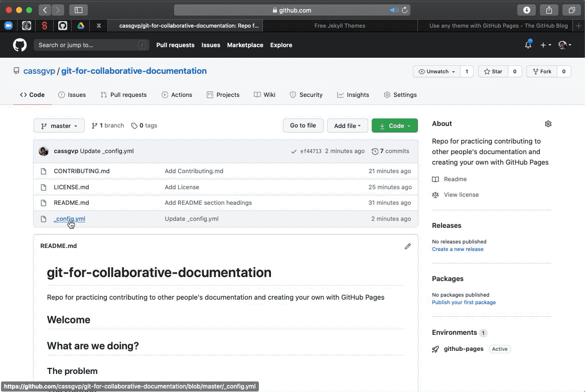
Task: Click the Go to file button
Action: 303,125
